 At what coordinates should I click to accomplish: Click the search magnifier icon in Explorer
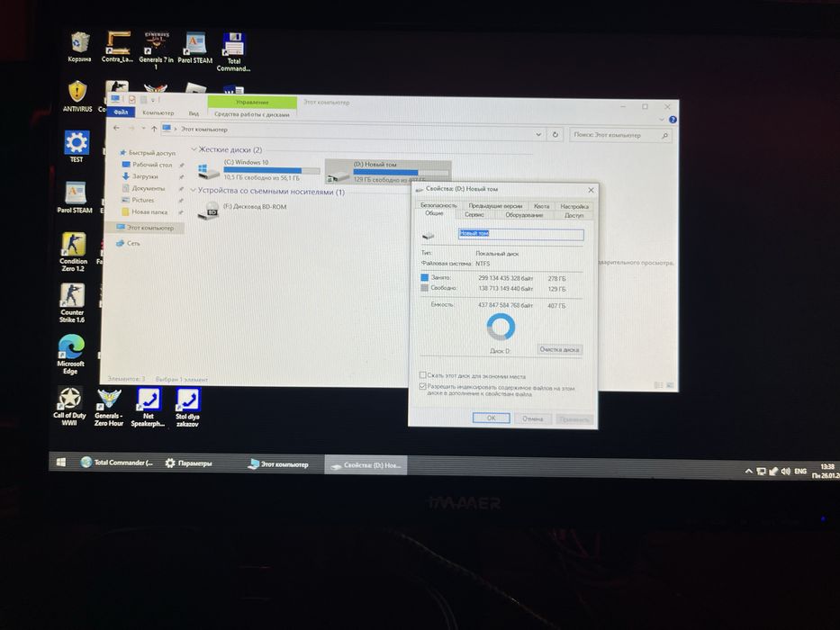[x=664, y=136]
